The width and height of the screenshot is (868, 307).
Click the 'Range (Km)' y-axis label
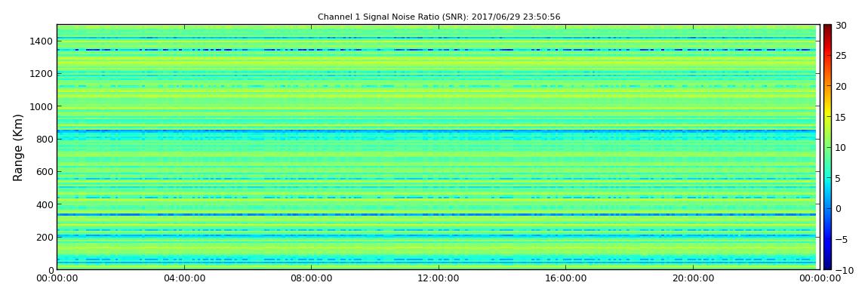click(17, 148)
